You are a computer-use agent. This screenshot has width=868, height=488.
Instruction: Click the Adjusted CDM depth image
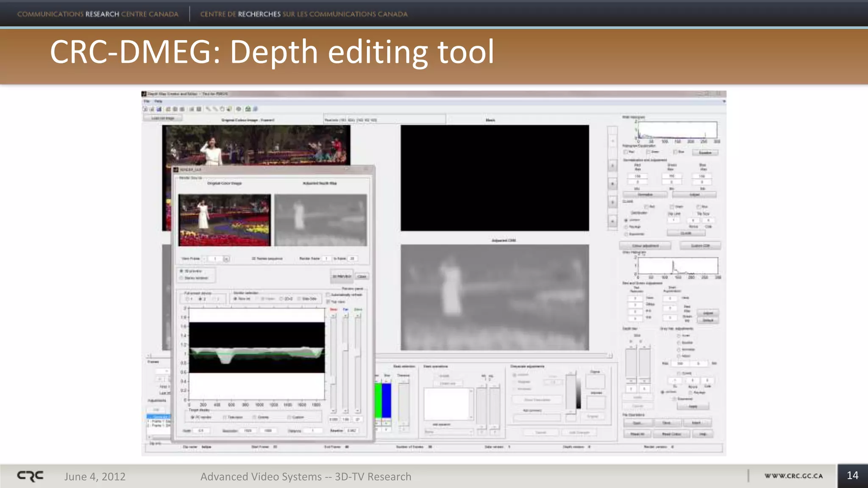click(495, 297)
